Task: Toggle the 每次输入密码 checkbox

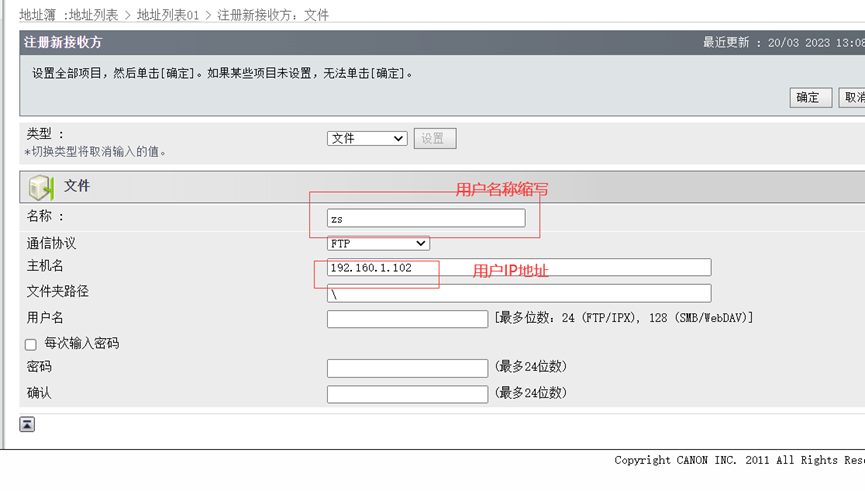Action: click(x=31, y=344)
